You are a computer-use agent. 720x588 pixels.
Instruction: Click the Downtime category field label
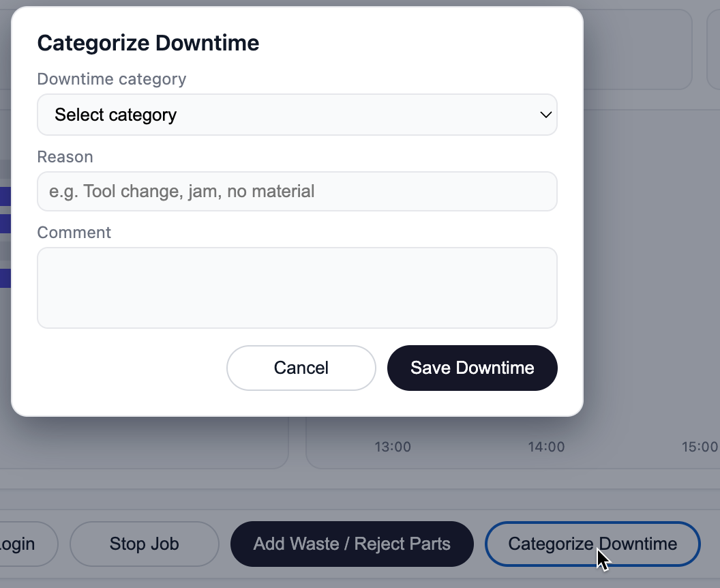111,79
